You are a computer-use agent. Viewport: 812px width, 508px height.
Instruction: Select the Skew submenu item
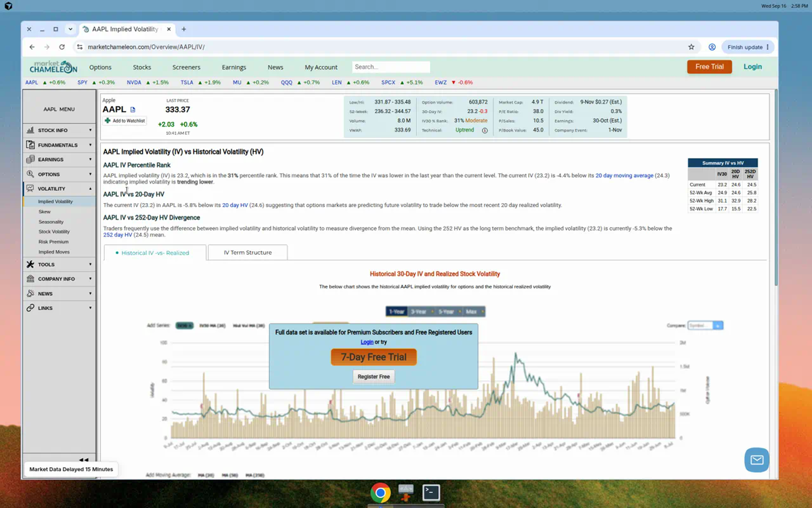(45, 212)
